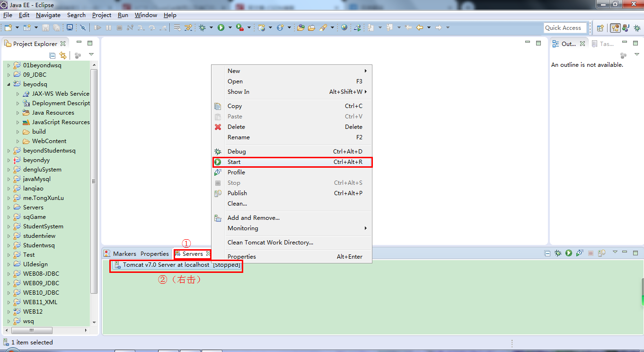Open the Navigate menu
This screenshot has width=644, height=352.
point(48,15)
